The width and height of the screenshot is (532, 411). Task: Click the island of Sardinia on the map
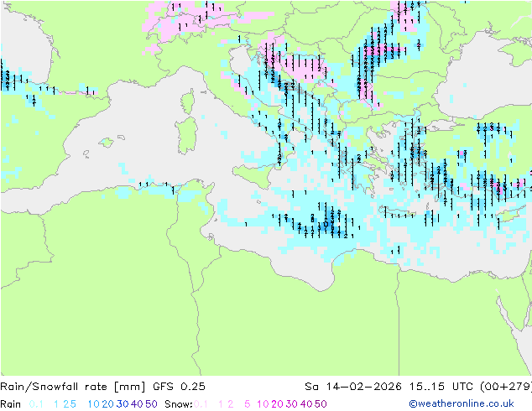186,136
